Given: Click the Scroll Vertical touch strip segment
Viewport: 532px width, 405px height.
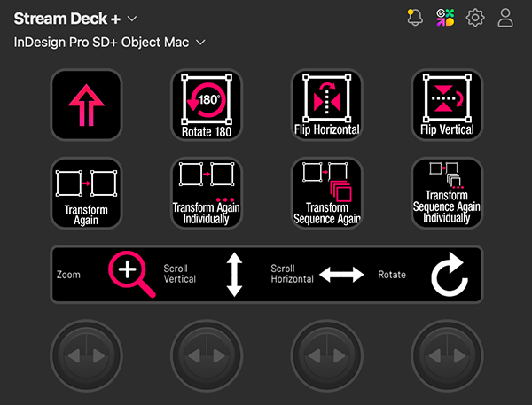Looking at the screenshot, I should 213,275.
